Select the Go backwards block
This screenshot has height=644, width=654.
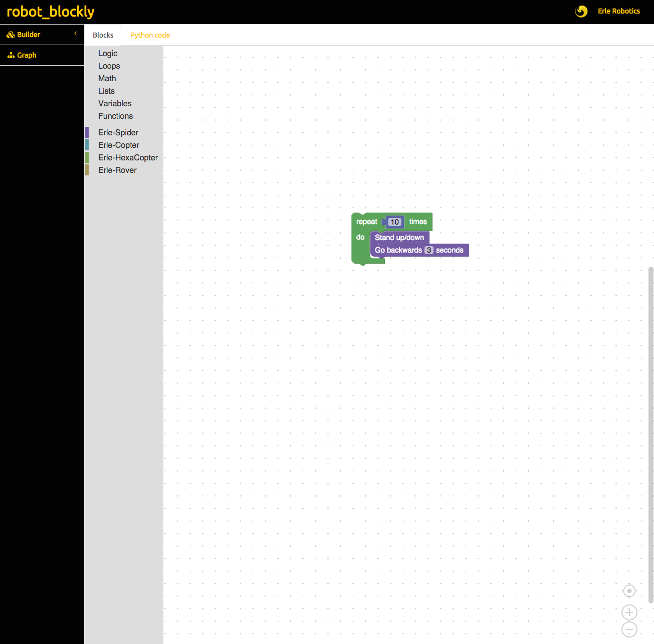[398, 250]
